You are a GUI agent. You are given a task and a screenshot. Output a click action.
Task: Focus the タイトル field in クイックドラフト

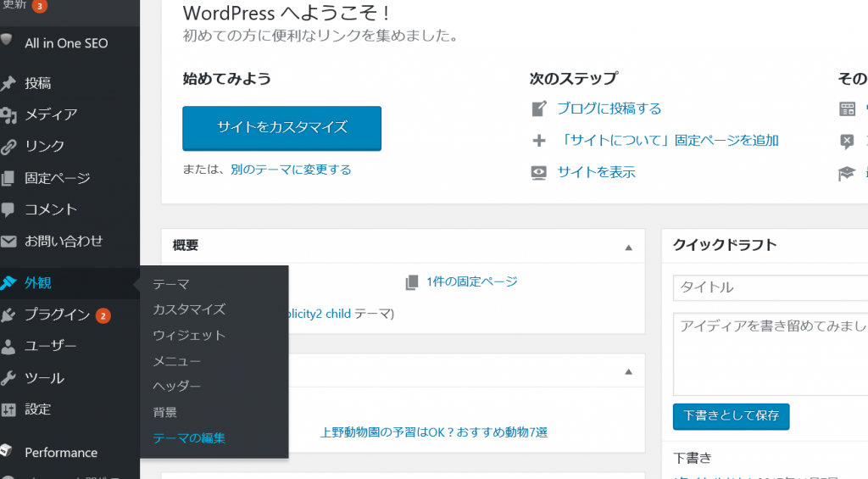pyautogui.click(x=771, y=287)
